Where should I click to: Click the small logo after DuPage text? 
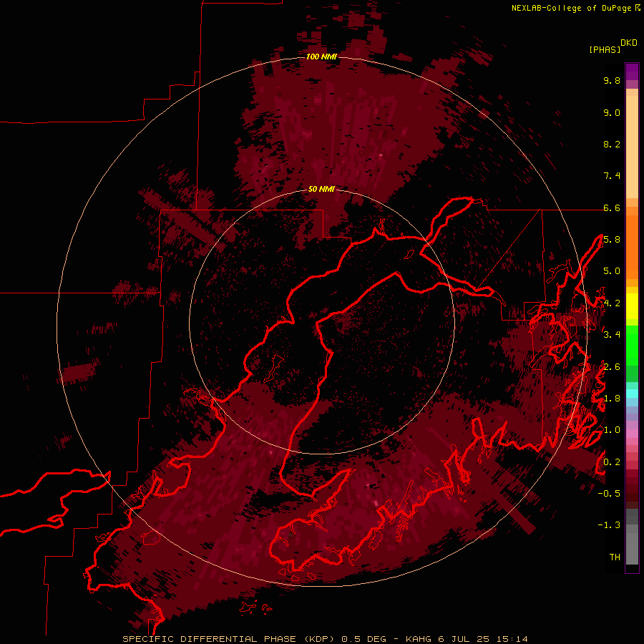(638, 7)
